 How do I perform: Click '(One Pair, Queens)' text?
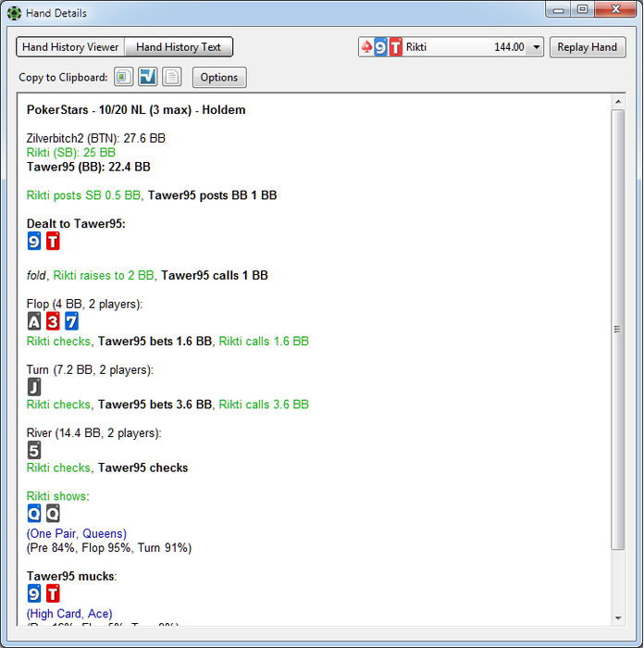tap(77, 533)
